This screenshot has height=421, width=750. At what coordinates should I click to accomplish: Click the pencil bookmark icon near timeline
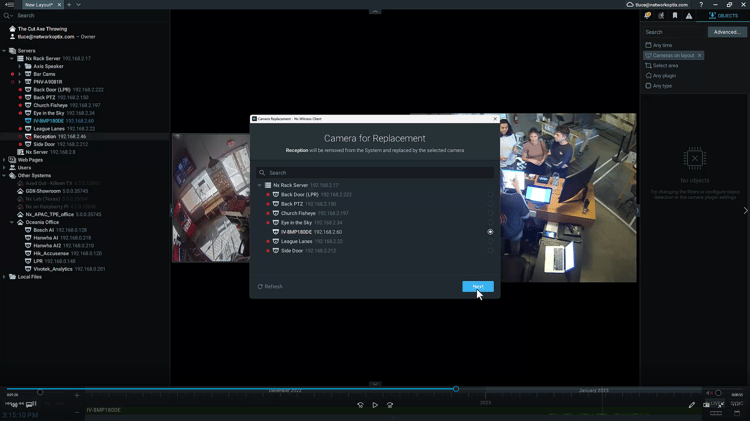(692, 405)
